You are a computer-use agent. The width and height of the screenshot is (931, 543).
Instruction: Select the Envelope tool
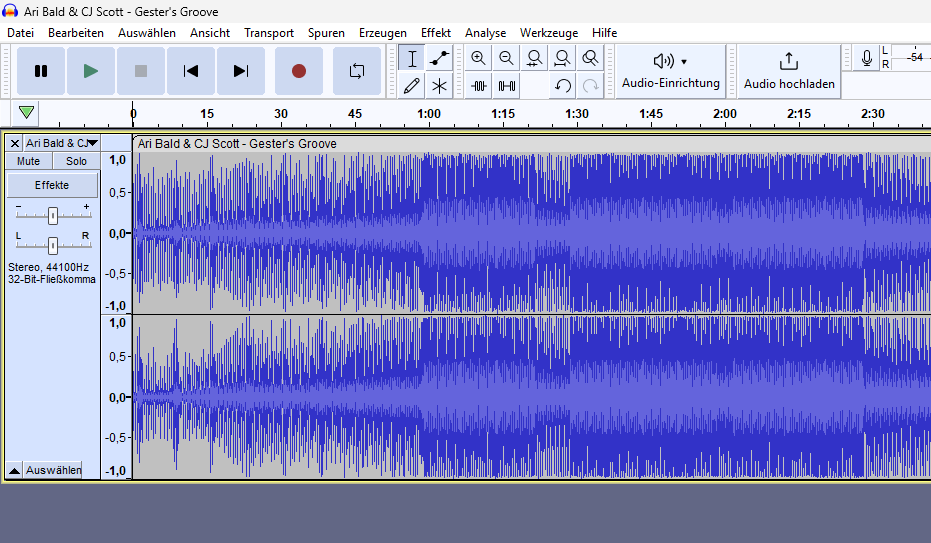(x=439, y=58)
